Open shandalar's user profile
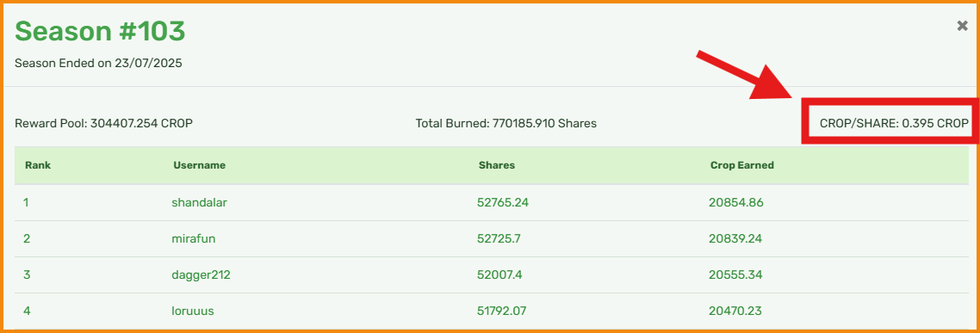This screenshot has width=980, height=333. [x=195, y=202]
